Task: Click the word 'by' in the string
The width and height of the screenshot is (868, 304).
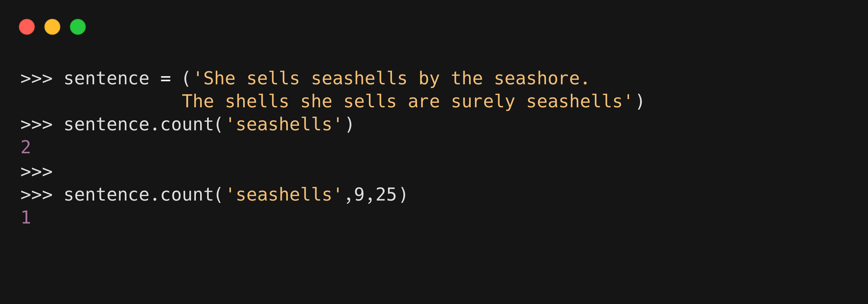Action: [x=429, y=79]
